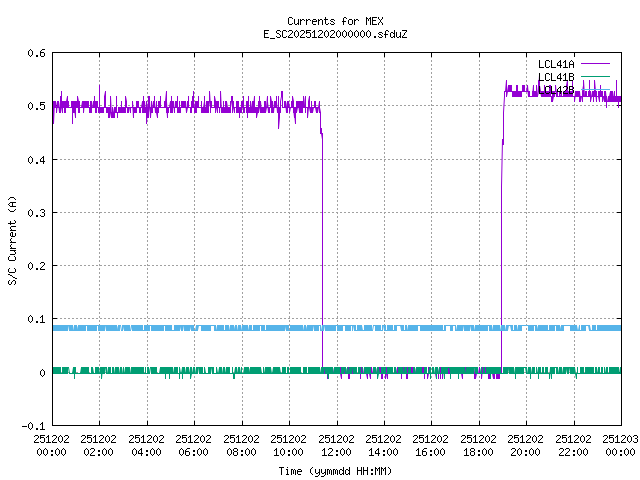Click the 251202 06:00 x-axis tick label

[x=194, y=445]
